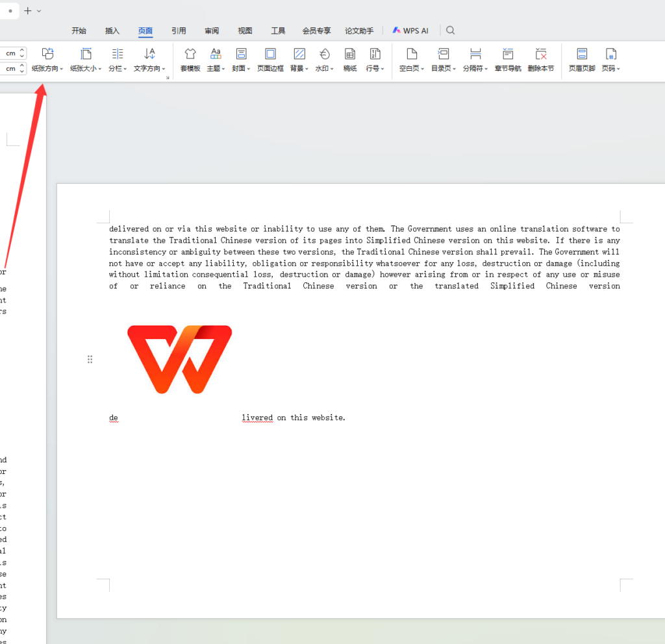Increase the upper cm margin value
665x644 pixels.
(22, 51)
